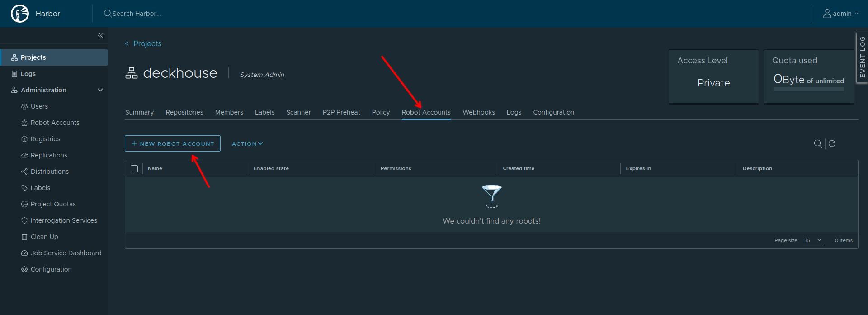Sort by the Created time column header
Image resolution: width=868 pixels, height=315 pixels.
coord(519,168)
